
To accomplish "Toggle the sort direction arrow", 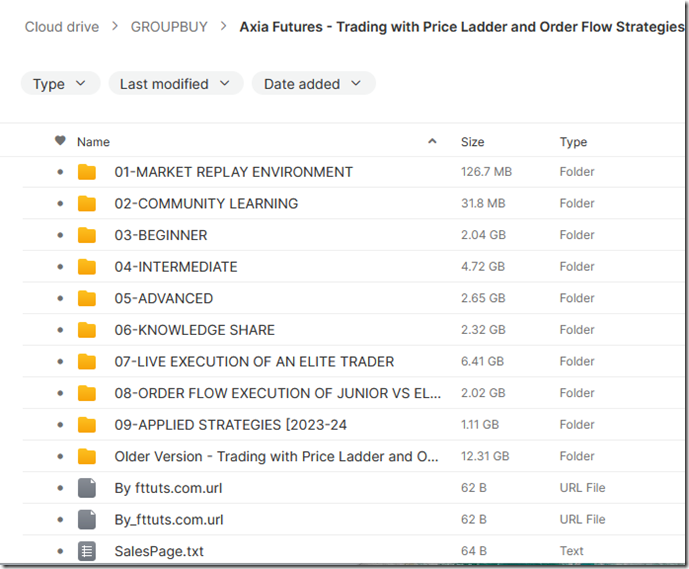I will point(432,141).
